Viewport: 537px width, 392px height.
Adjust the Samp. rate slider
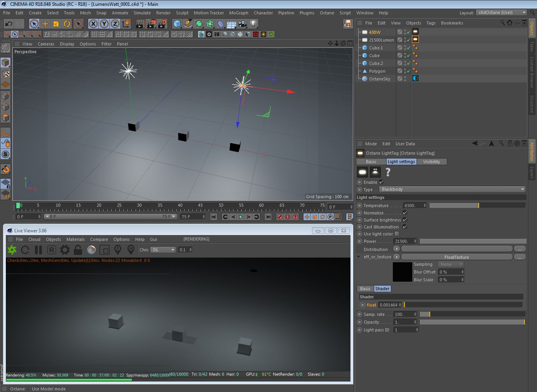coord(472,314)
